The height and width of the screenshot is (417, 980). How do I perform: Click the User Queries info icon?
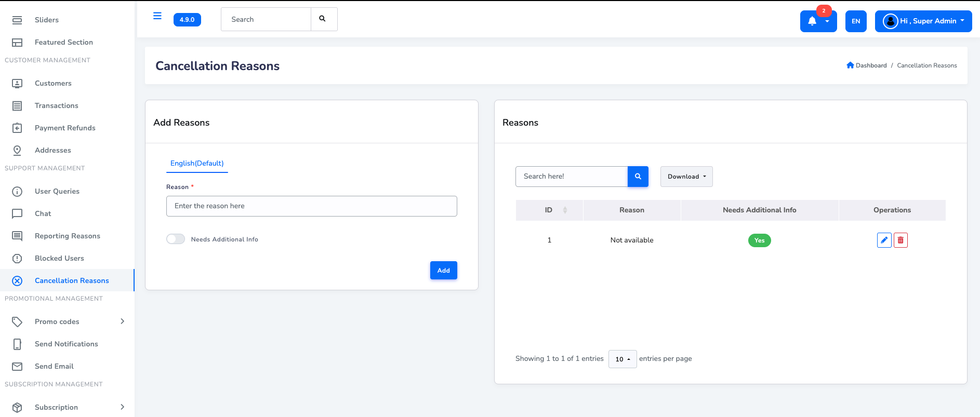point(17,192)
